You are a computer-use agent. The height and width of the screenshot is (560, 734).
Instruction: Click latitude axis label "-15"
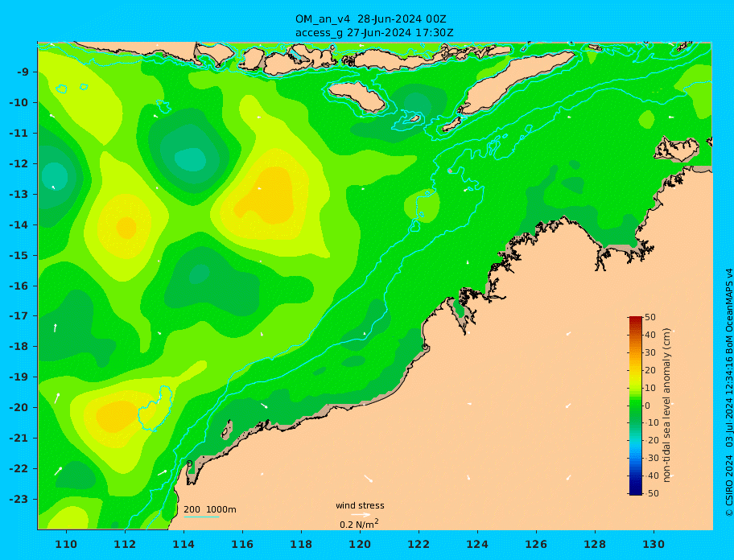click(19, 255)
